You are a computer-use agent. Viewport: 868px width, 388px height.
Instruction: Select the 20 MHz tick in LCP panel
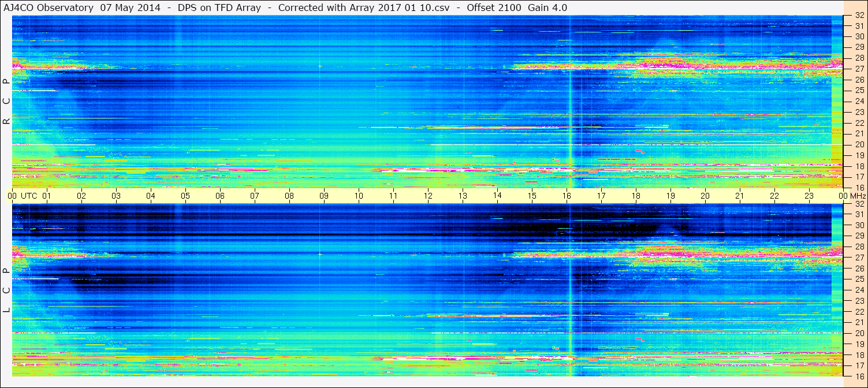coord(858,333)
